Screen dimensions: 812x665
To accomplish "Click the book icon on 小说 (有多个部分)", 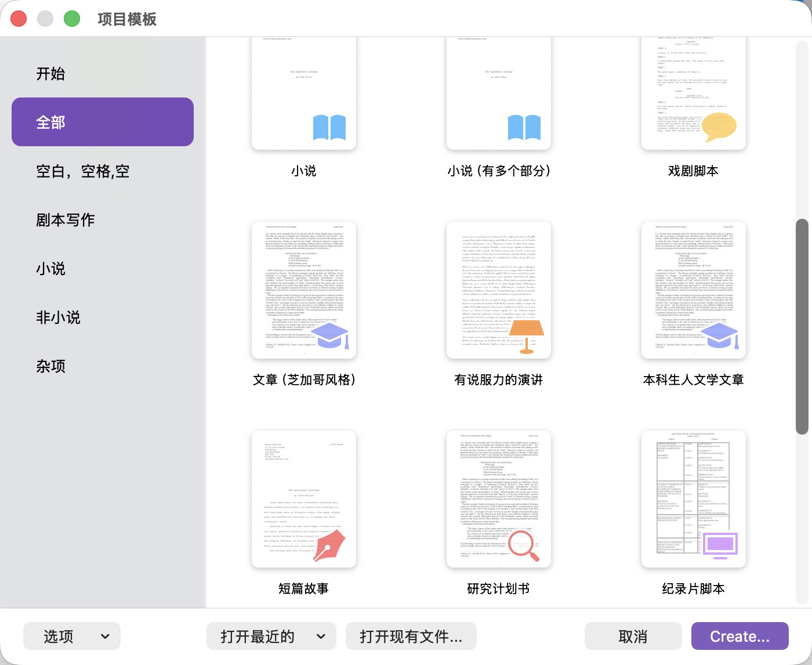I will tap(524, 127).
